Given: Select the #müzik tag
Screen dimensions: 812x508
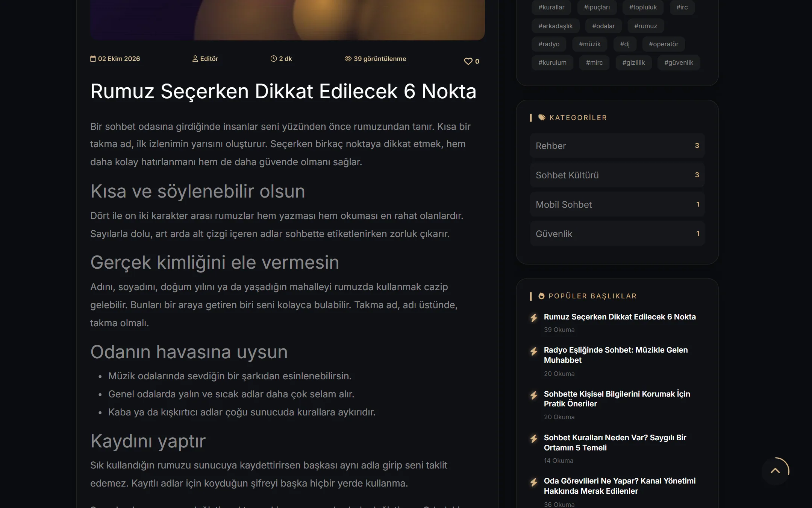Looking at the screenshot, I should click(590, 44).
